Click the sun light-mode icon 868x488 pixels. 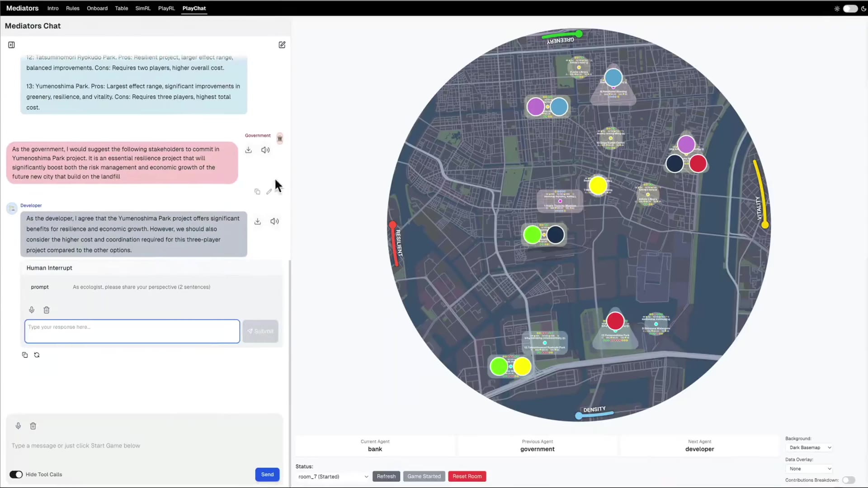(x=837, y=9)
